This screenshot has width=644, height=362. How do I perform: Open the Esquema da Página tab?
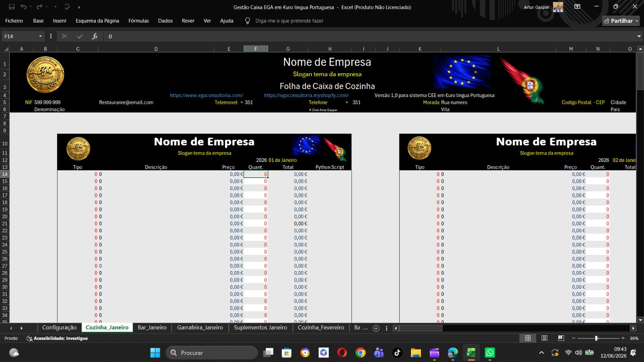point(97,21)
